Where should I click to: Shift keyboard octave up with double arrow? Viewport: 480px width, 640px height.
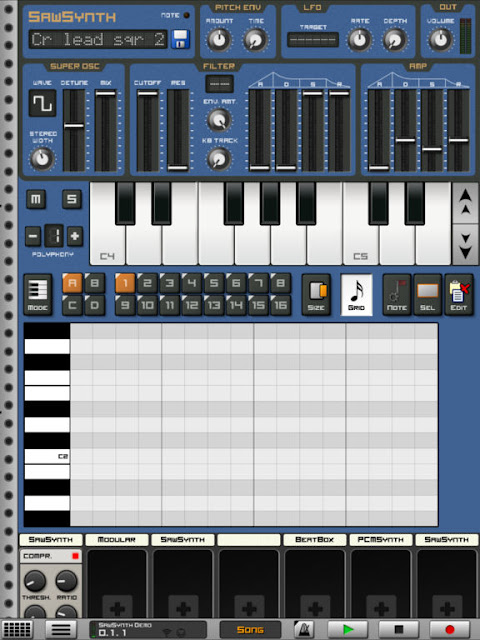click(465, 203)
